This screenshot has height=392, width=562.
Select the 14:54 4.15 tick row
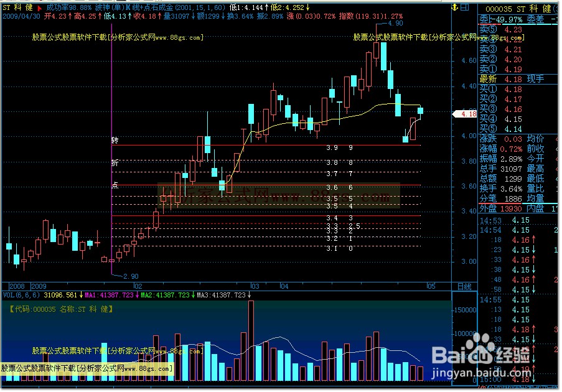[518, 230]
